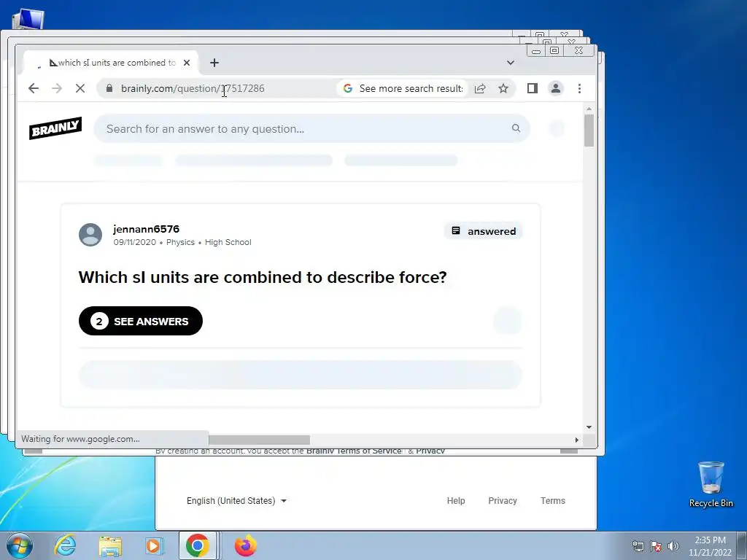Open jennann6576 profile link
Screen dimensions: 747x560
coord(146,229)
